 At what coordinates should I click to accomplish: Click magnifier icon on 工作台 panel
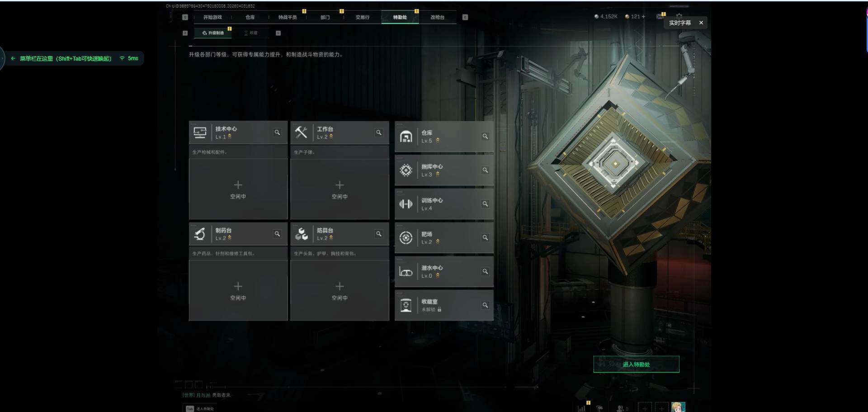(379, 133)
